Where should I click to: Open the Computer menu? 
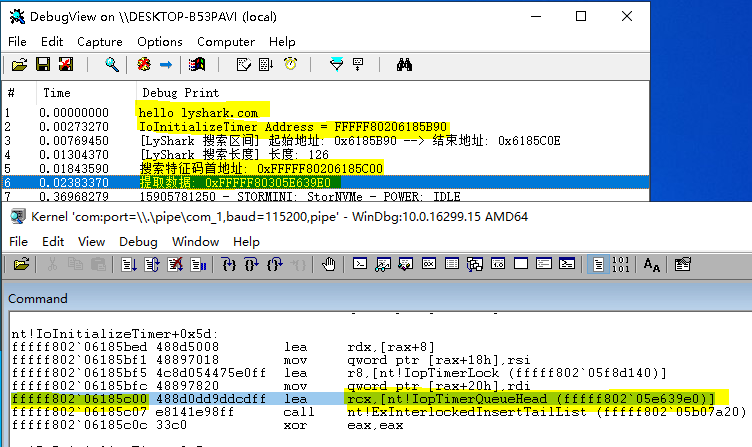pos(226,42)
